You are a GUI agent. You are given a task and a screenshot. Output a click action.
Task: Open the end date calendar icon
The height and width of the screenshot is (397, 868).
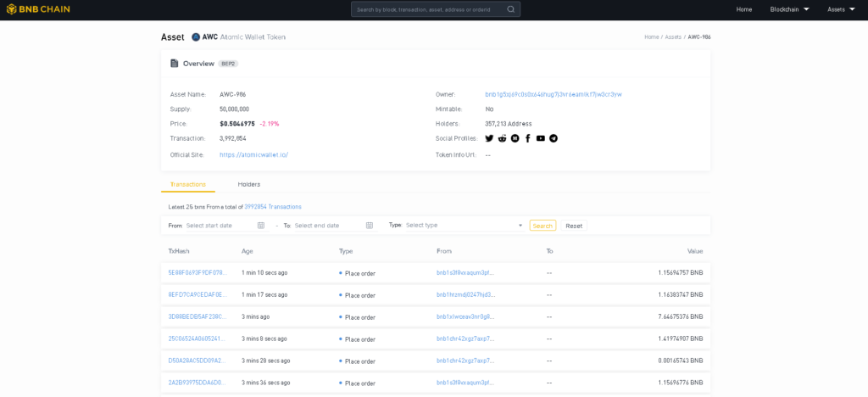[x=370, y=226]
